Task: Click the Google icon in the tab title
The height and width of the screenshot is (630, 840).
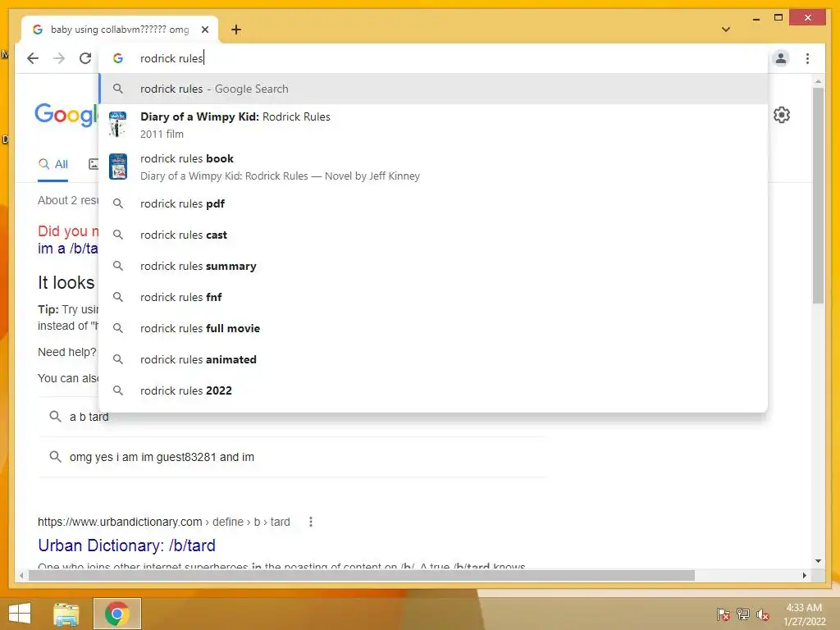Action: [x=38, y=30]
